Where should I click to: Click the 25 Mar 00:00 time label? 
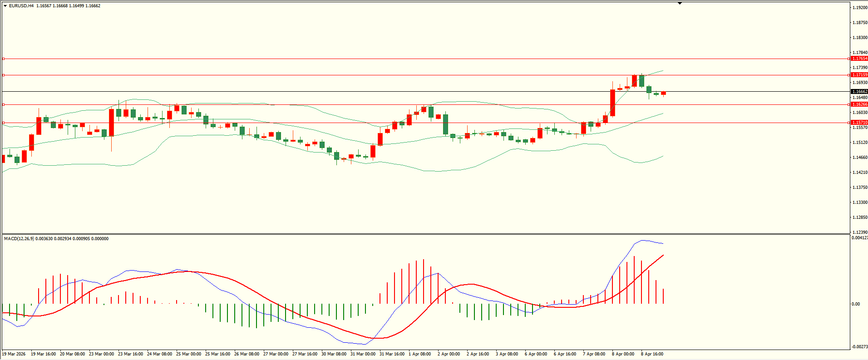coord(188,354)
